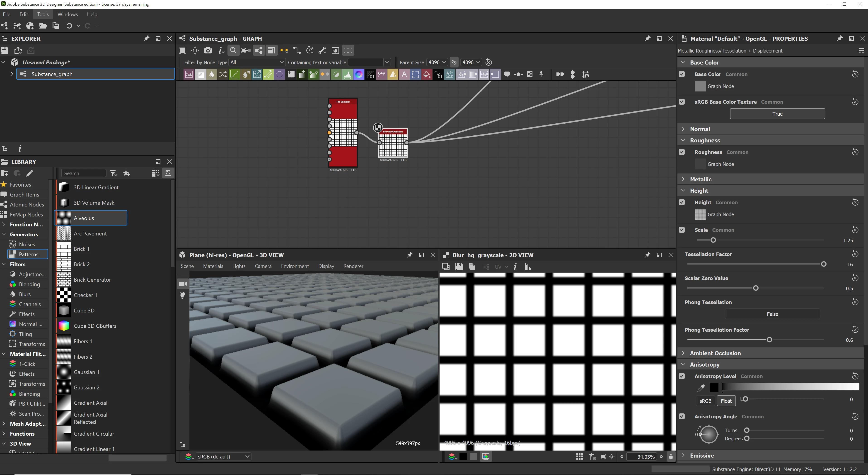Disable the Roughness Common checkbox
Screen dimensions: 868x475
pos(682,152)
